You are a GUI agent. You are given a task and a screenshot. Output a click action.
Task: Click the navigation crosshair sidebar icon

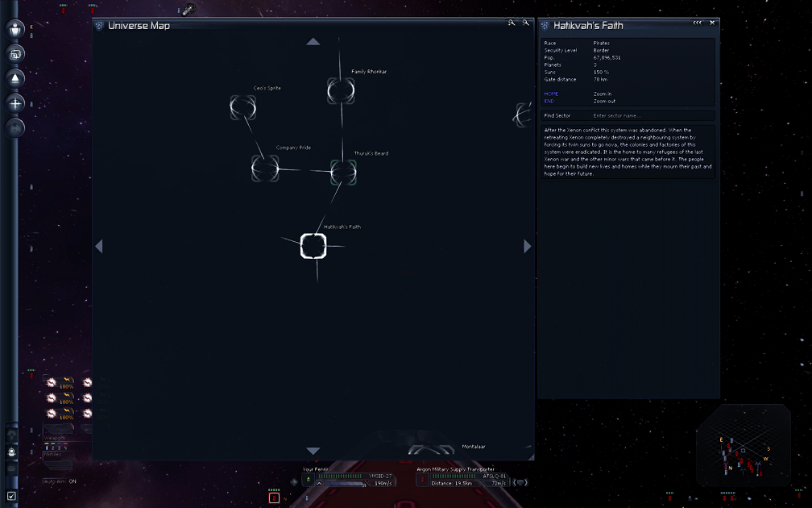(x=15, y=103)
